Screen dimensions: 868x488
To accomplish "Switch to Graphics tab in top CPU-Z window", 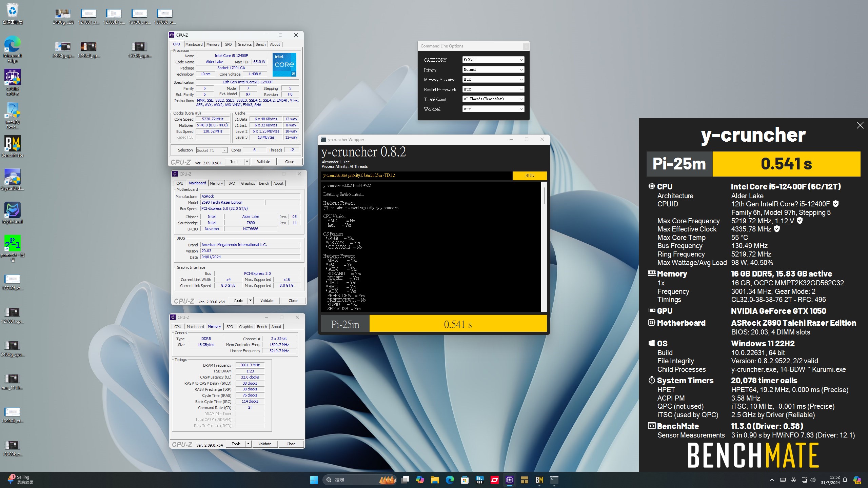I will click(x=244, y=44).
